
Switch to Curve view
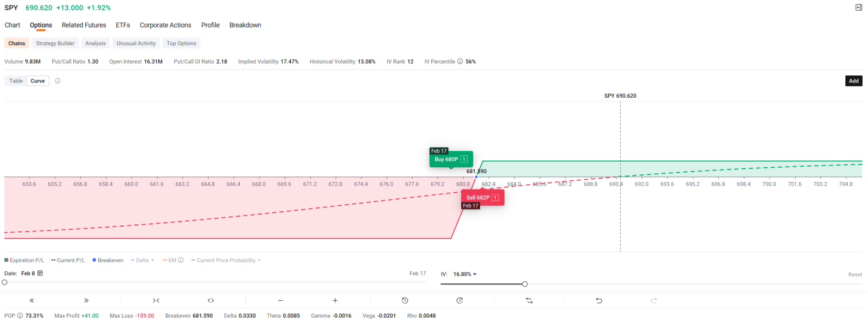coord(38,81)
